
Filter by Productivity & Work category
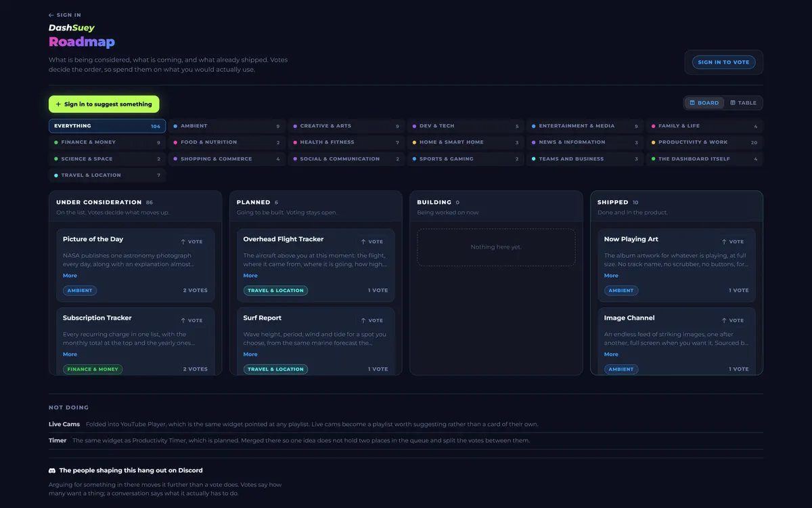tap(704, 142)
